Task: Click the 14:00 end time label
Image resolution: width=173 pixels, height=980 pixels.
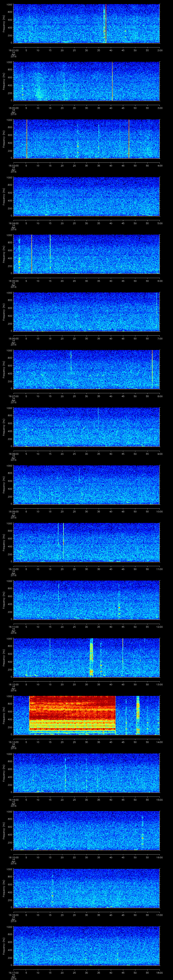Action: click(x=159, y=742)
